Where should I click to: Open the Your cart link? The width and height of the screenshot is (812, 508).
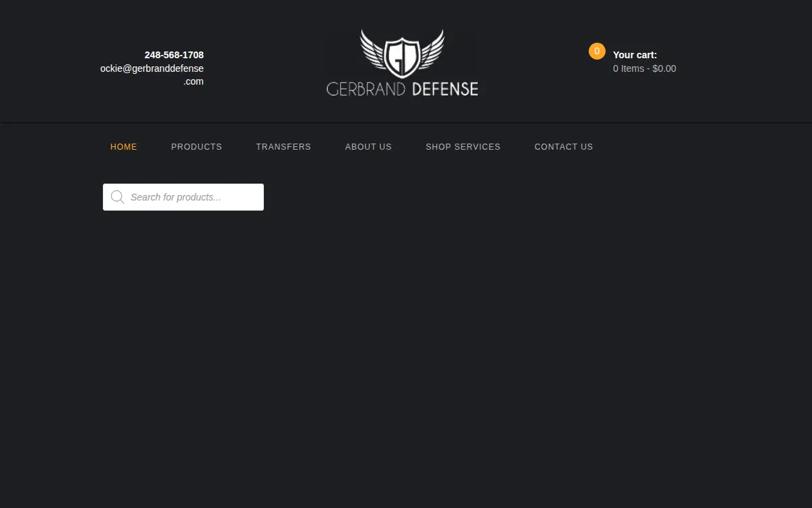pyautogui.click(x=635, y=55)
